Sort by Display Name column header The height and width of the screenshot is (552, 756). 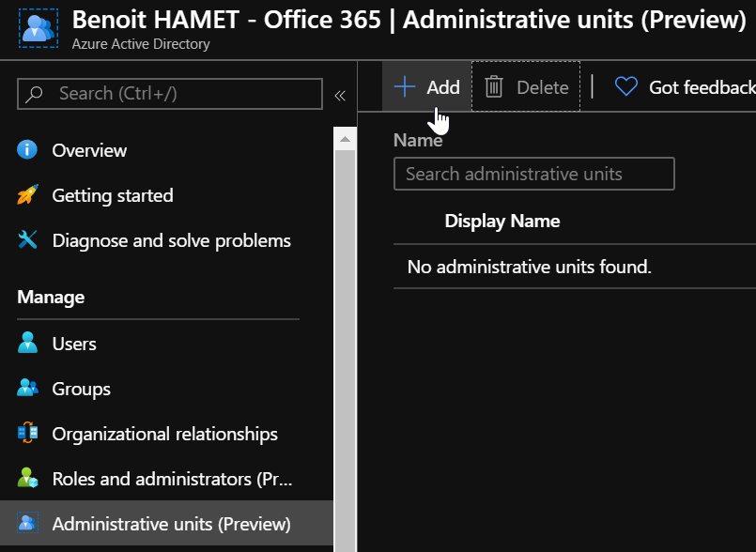pos(501,222)
